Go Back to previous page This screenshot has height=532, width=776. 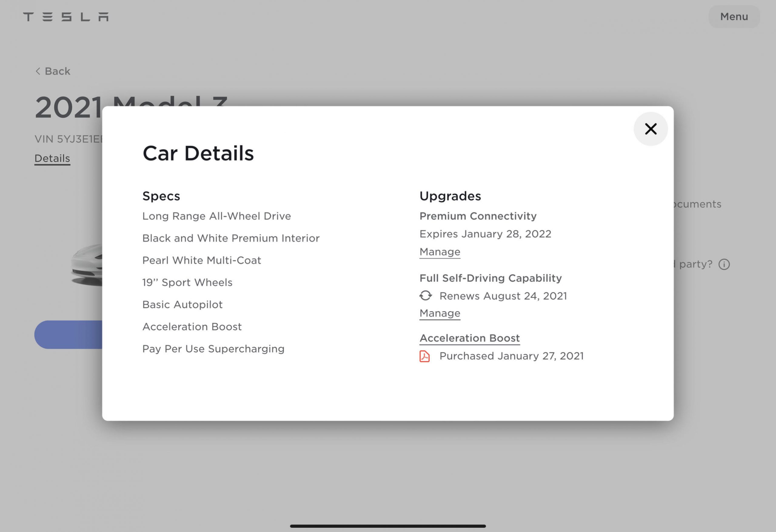click(57, 71)
